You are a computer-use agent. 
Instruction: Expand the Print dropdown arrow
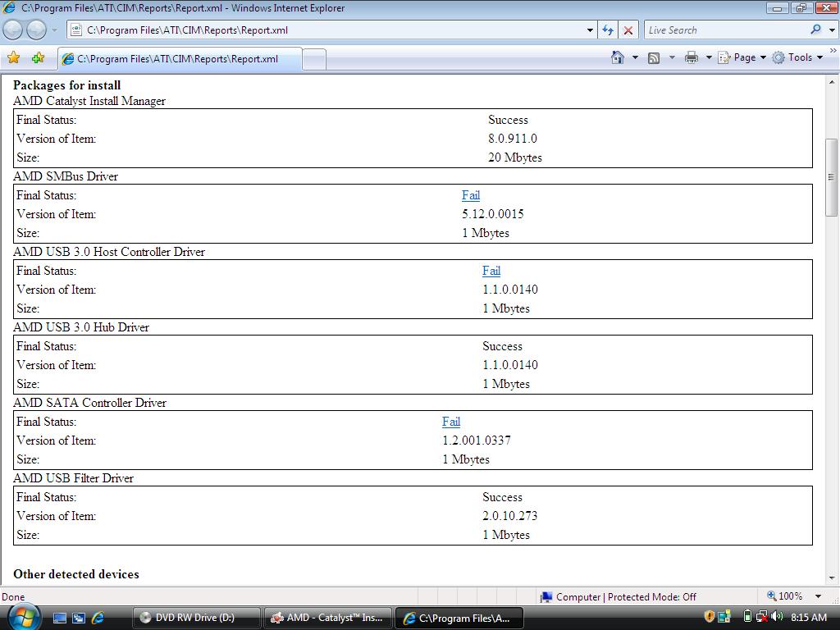coord(708,57)
